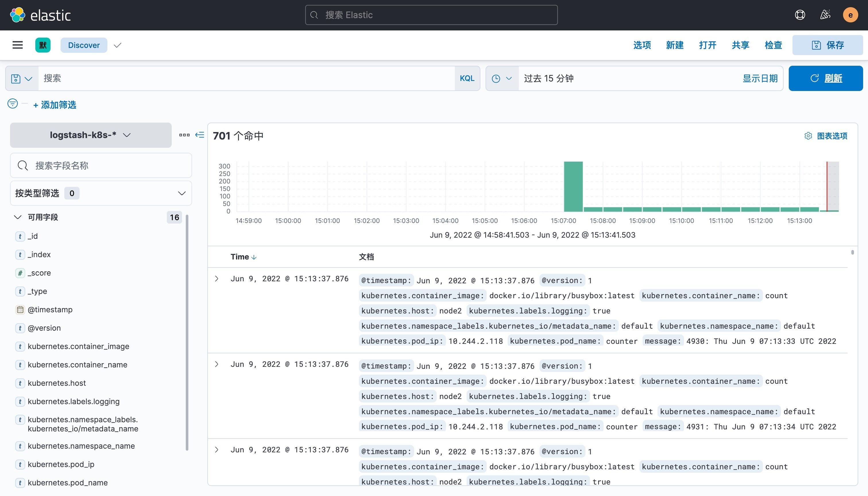Click the 刷新 refresh button
The image size is (868, 496).
(826, 78)
